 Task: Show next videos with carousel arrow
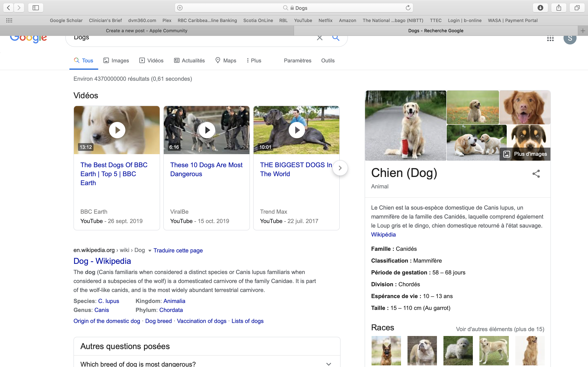[x=340, y=168]
